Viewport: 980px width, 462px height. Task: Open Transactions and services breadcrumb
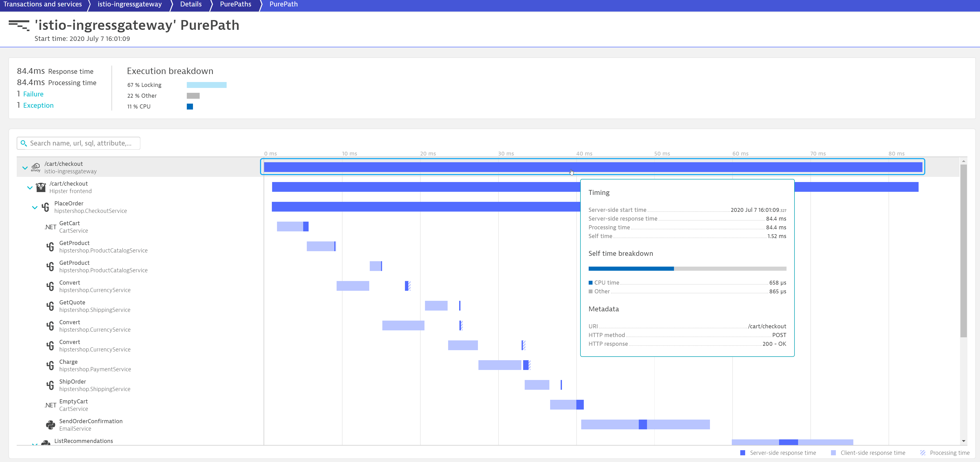(x=43, y=4)
